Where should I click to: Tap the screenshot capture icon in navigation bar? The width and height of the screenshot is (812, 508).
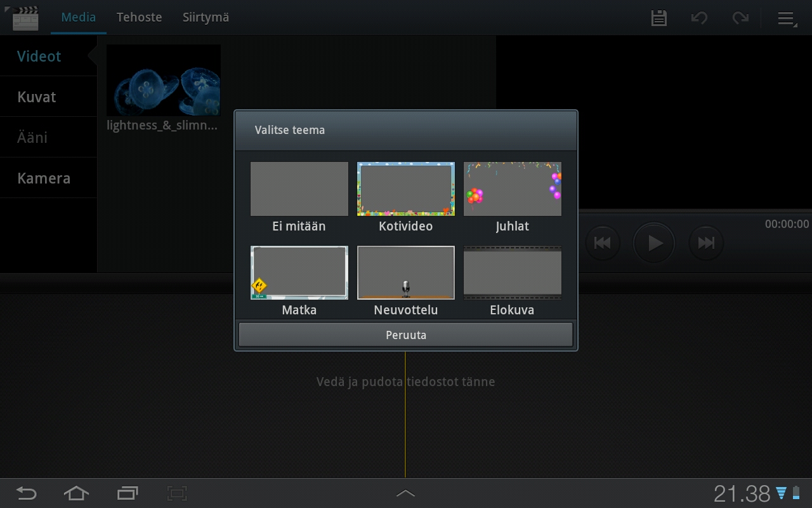177,493
